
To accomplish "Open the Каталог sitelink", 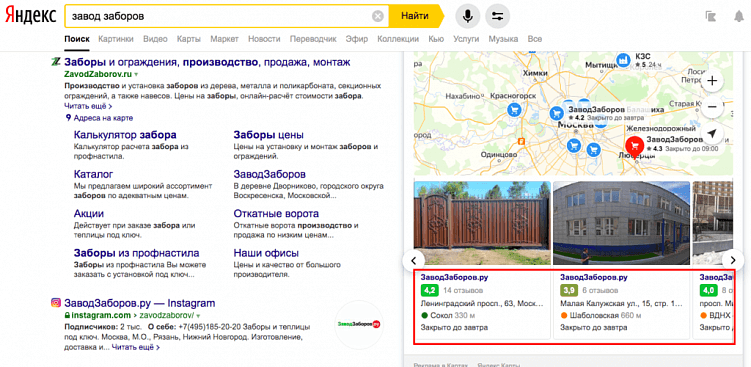I will [x=93, y=174].
